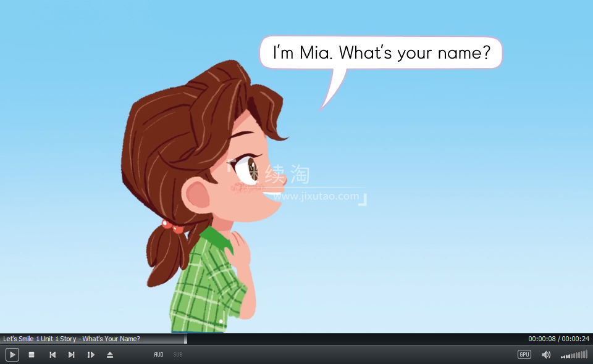Skip to the previous track
Image resolution: width=593 pixels, height=364 pixels.
pyautogui.click(x=53, y=355)
